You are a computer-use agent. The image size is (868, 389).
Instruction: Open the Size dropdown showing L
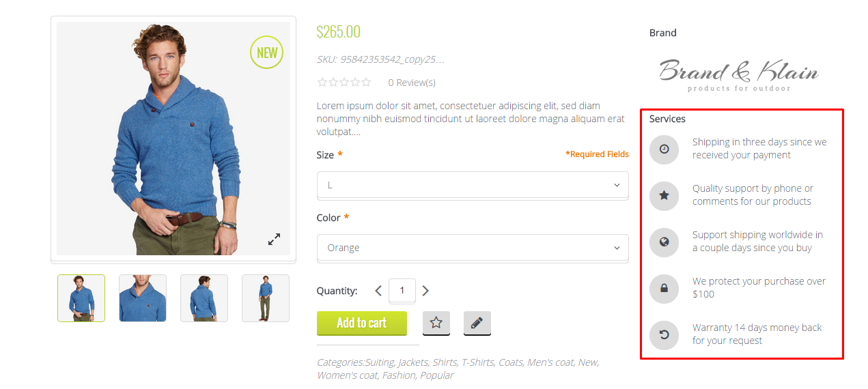[x=473, y=185]
